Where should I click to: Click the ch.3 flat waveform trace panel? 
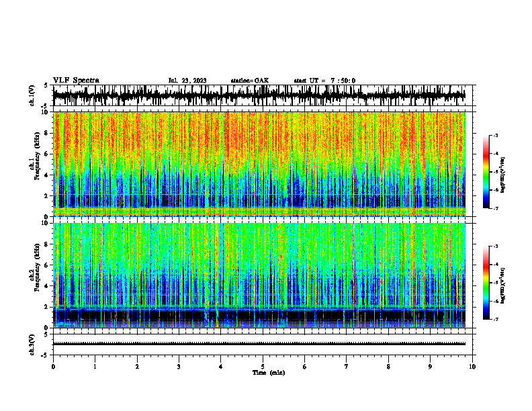tap(263, 345)
